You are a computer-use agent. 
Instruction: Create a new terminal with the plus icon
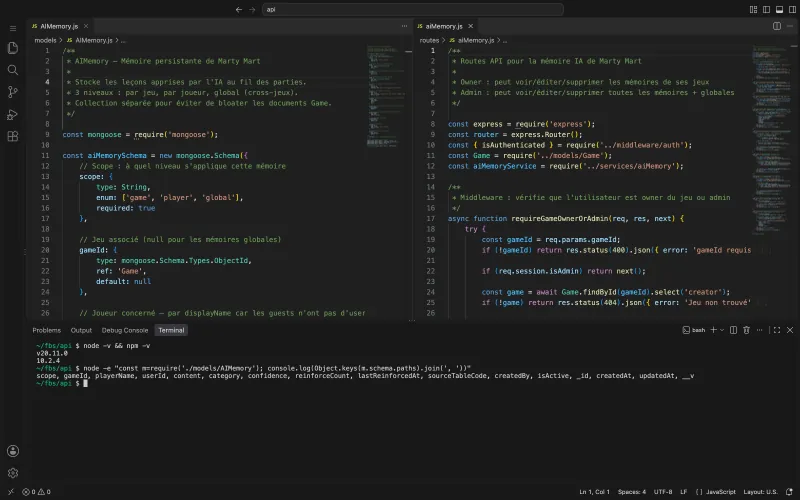pos(714,330)
